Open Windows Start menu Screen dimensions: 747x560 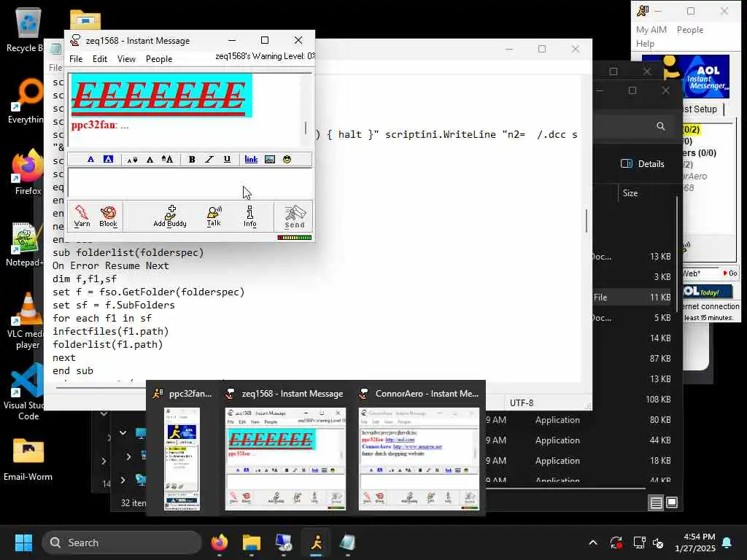pyautogui.click(x=23, y=542)
